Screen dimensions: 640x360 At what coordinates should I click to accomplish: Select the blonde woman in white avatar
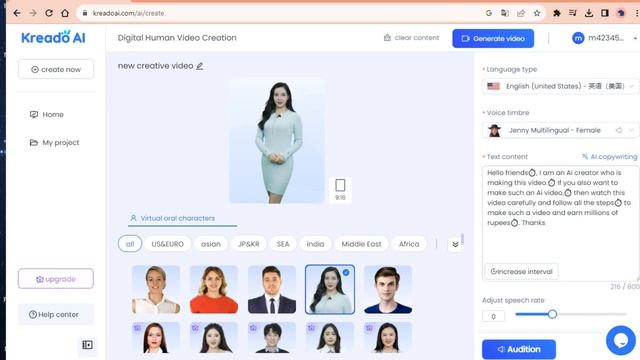(156, 289)
